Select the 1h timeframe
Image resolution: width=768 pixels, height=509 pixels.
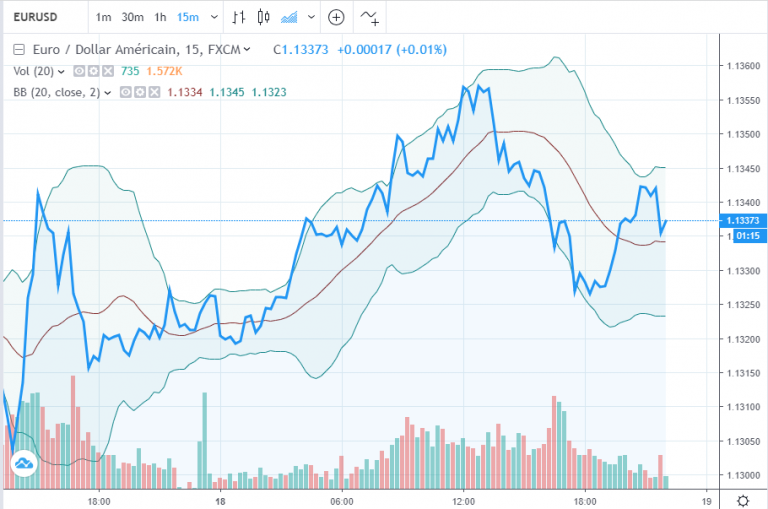pos(160,18)
